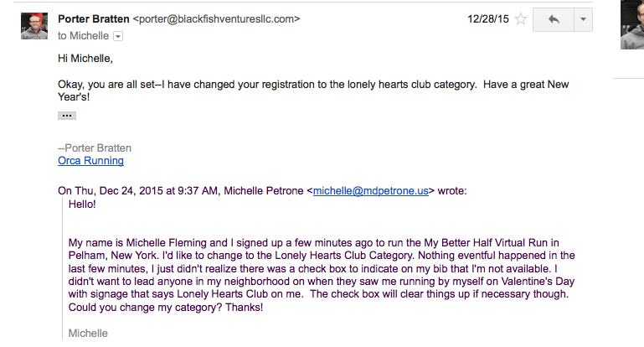Click the 'On Thu, Dec 24, 2015' quote header

click(x=262, y=191)
